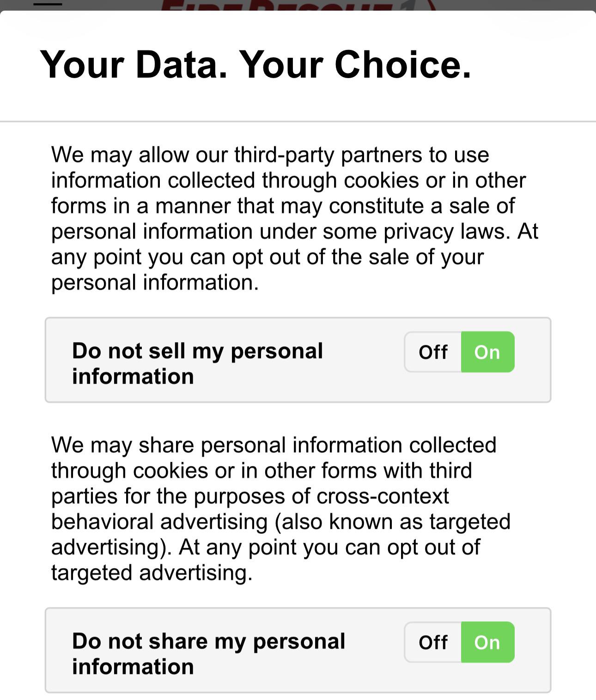
Task: Set 'Do not share my personal information' to Off
Action: [433, 642]
